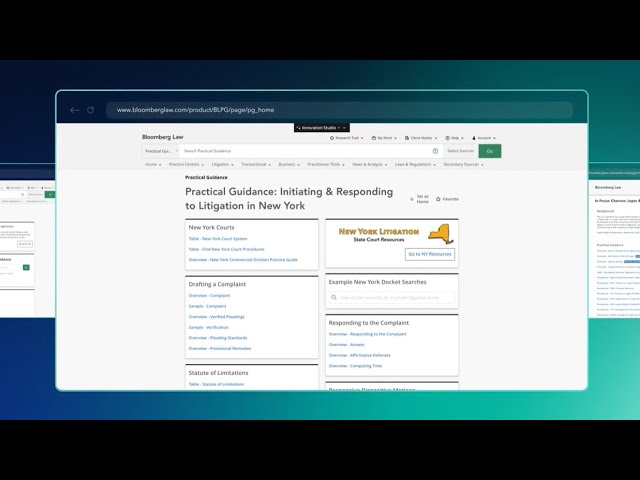
Task: Click the Bloomberg Law logo
Action: click(163, 137)
